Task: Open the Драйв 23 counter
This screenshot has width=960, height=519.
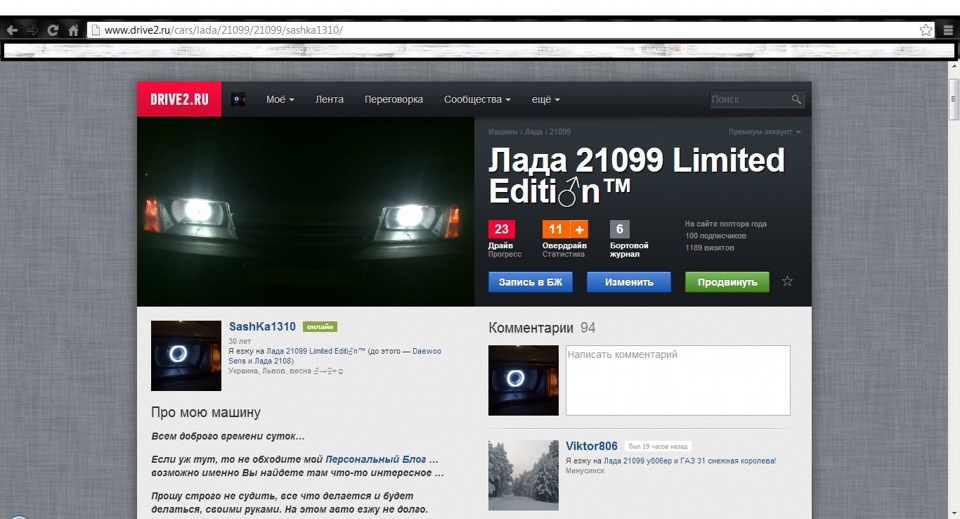Action: (x=501, y=230)
